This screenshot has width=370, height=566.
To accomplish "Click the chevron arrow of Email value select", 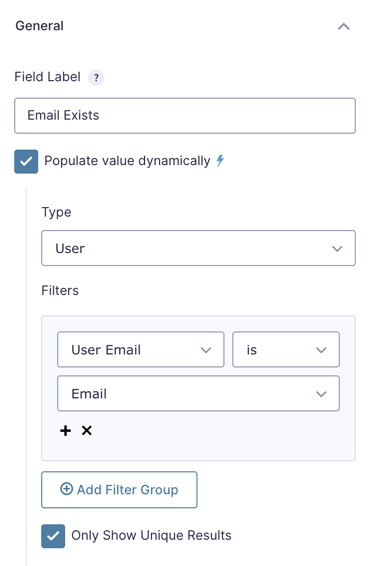I will tap(321, 394).
